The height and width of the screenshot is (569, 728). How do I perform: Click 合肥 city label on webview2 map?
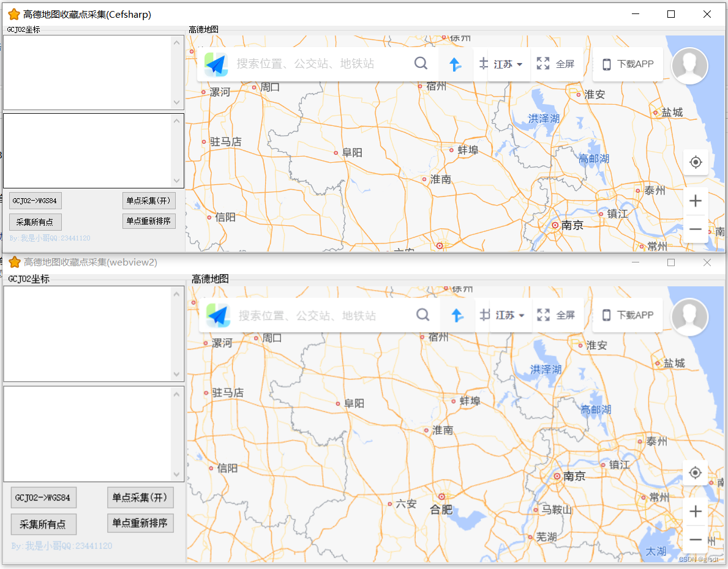(x=441, y=510)
